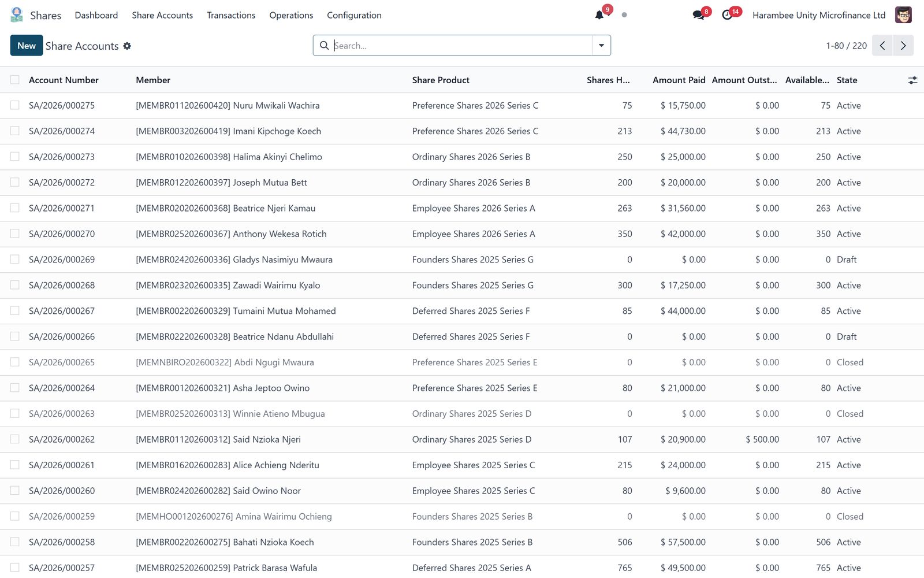Switch company via Harambee Unity Microfinance Ltd
Viewport: 924px width, 578px height.
819,15
